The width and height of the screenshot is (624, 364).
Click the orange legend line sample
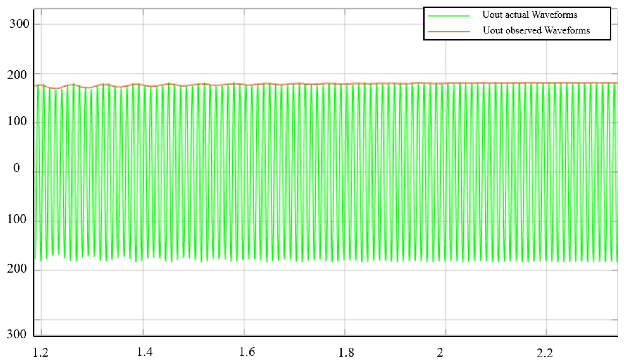pyautogui.click(x=449, y=32)
